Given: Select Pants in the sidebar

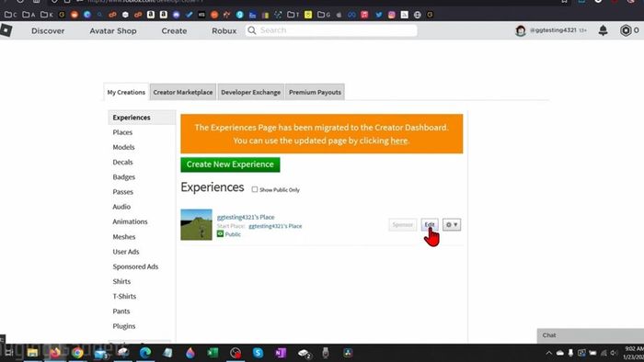Looking at the screenshot, I should 121,311.
